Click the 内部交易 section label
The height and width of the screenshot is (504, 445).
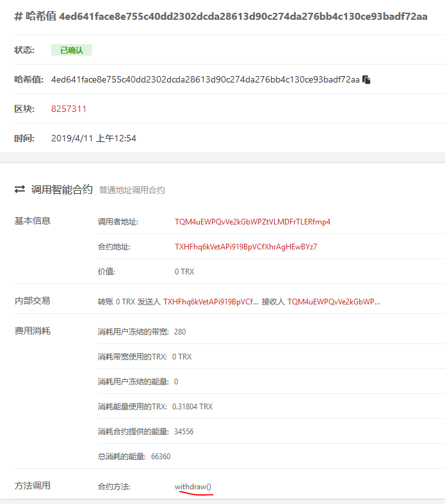tap(33, 301)
